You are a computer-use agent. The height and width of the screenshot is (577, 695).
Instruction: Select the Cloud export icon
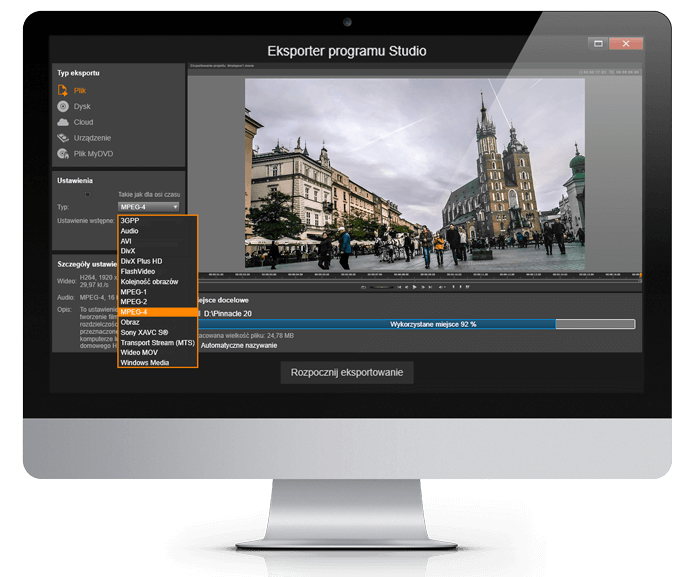63,122
